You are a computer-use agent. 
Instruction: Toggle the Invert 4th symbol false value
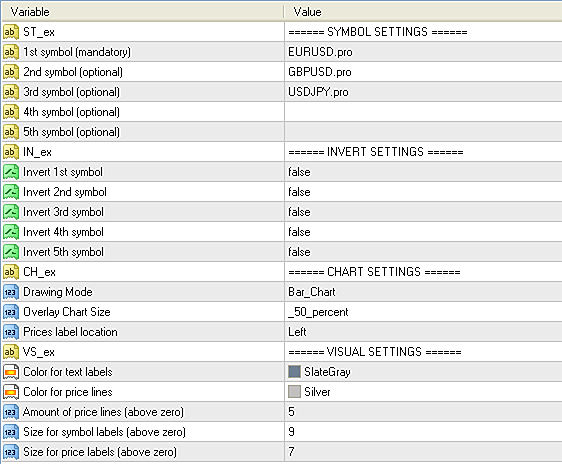pos(423,232)
